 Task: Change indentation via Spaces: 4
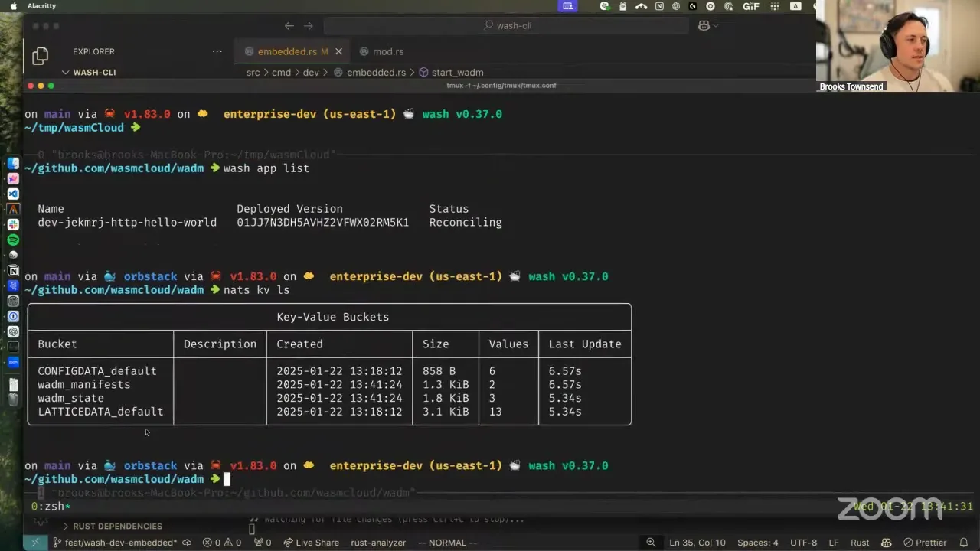758,543
